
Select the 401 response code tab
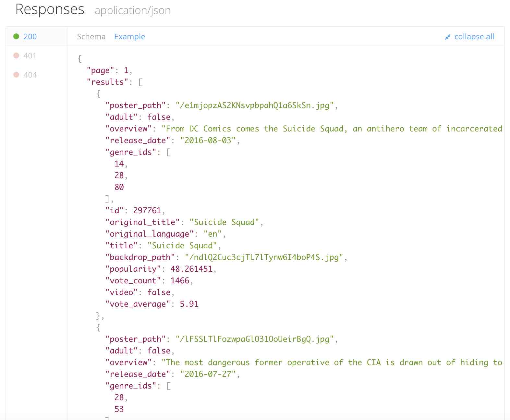coord(36,56)
